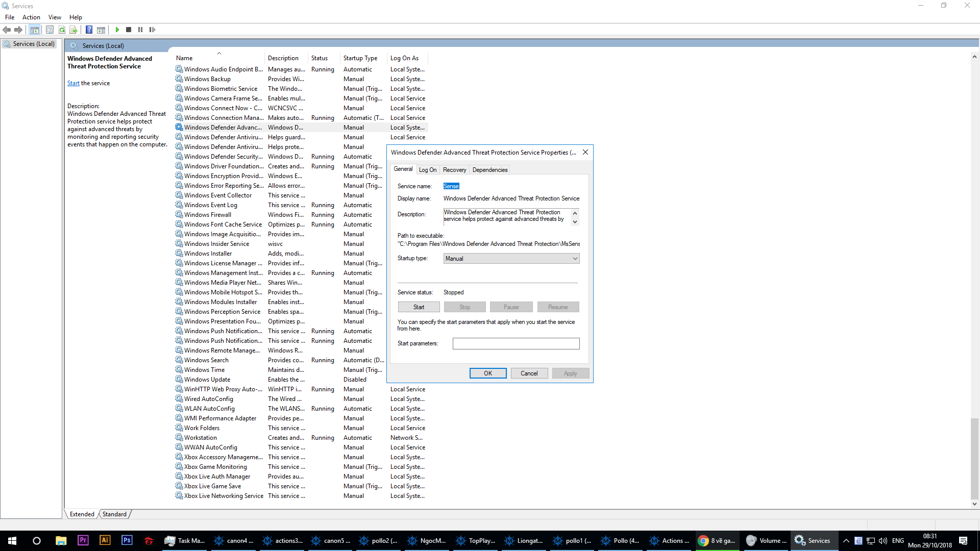The width and height of the screenshot is (980, 551).
Task: Click the Cancel button in dialog
Action: (x=529, y=373)
